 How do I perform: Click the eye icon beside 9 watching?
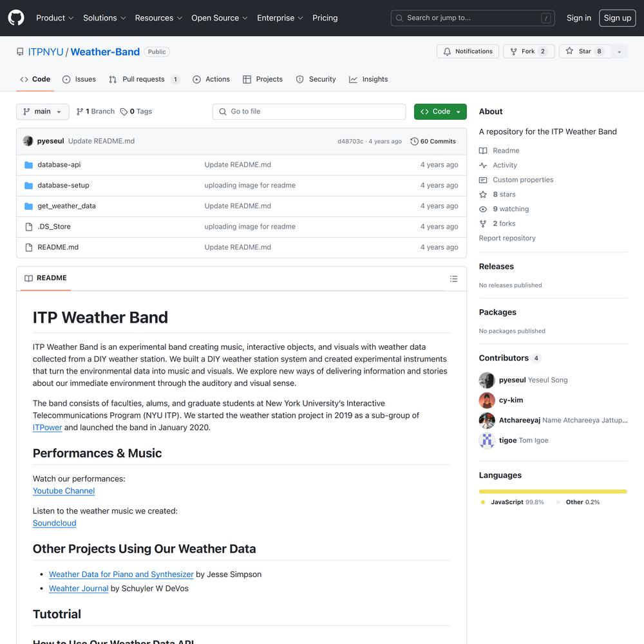pyautogui.click(x=483, y=209)
